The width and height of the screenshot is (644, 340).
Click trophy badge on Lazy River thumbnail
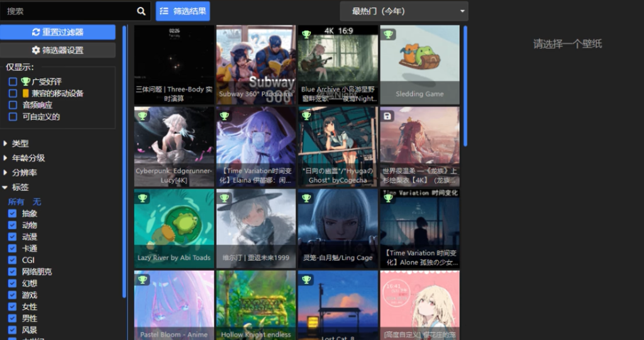pos(143,198)
